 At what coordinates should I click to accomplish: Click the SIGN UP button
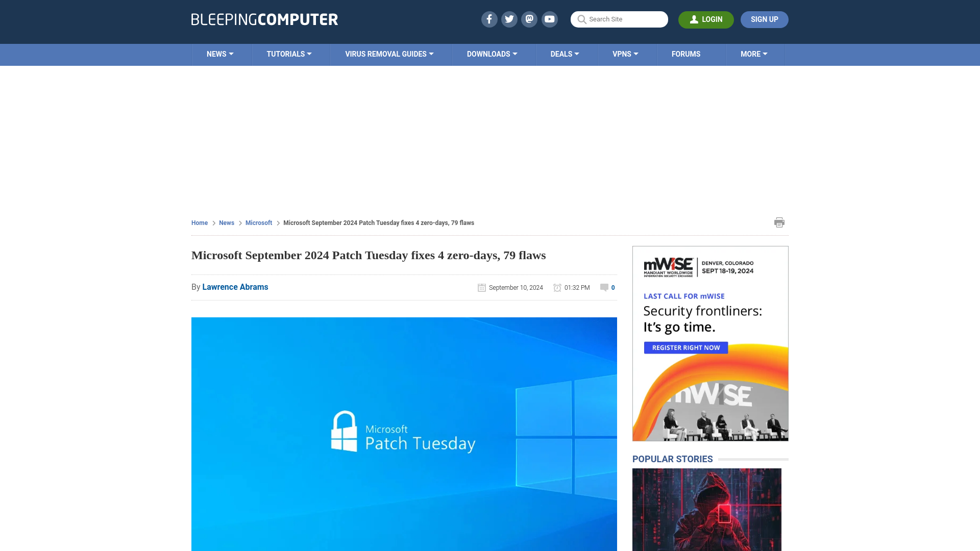pyautogui.click(x=765, y=19)
